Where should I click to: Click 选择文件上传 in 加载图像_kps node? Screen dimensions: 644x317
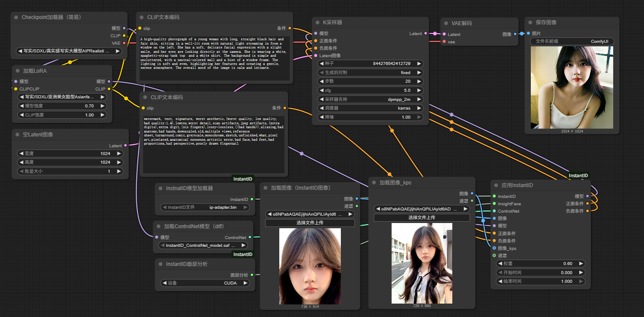(422, 218)
